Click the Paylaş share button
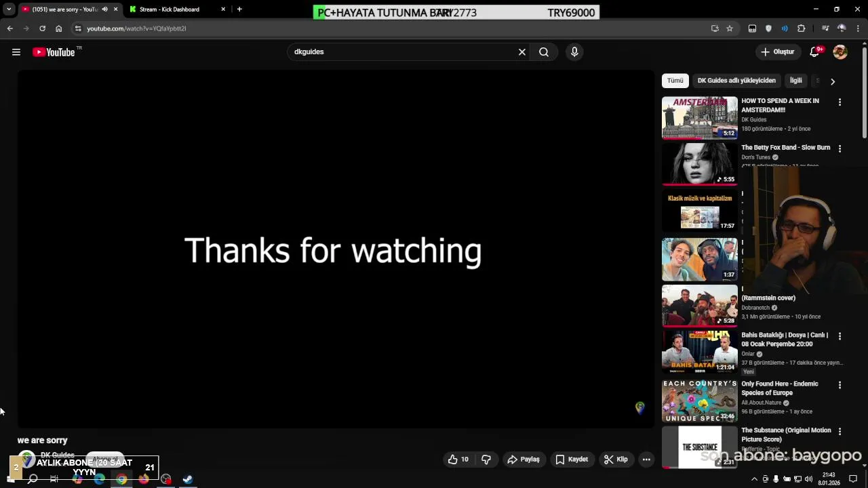Screen dimensions: 868x488 (x=524, y=460)
